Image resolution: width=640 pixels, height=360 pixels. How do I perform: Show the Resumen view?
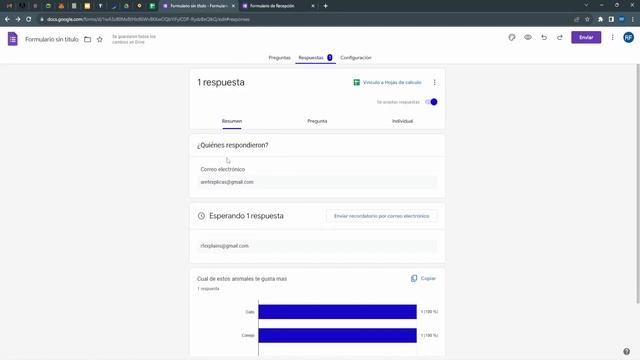232,121
